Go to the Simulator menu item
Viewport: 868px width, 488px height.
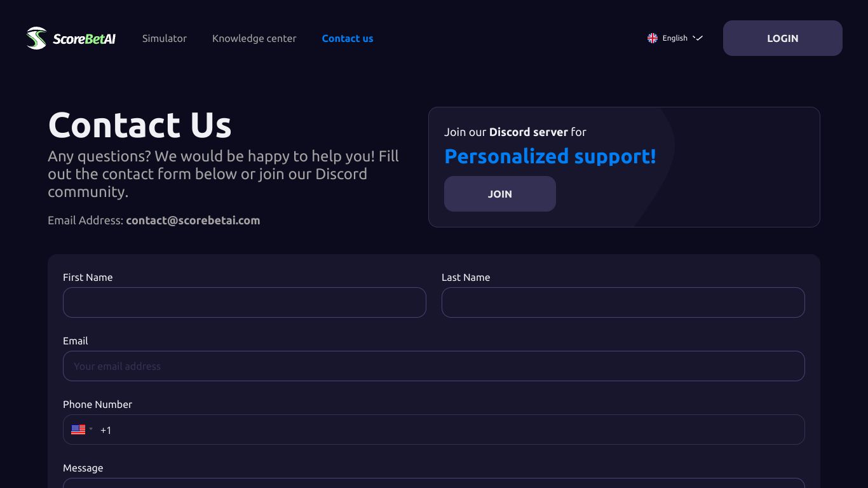[165, 38]
